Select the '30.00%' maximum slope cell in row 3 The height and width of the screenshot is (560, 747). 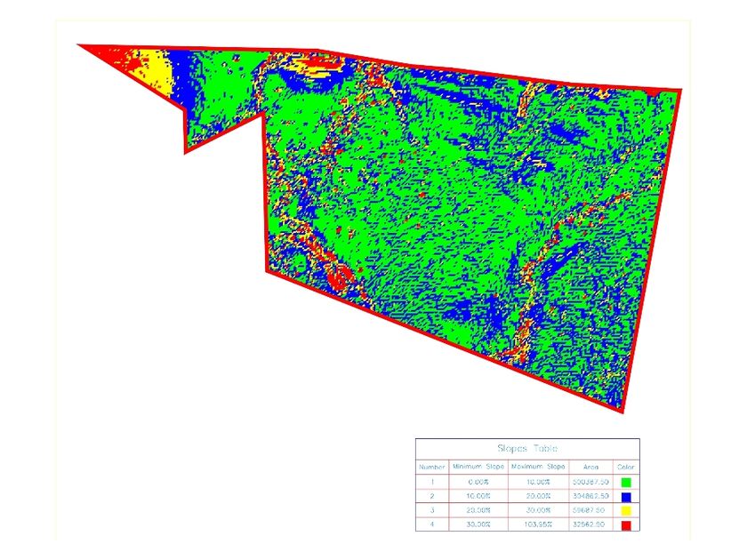538,510
